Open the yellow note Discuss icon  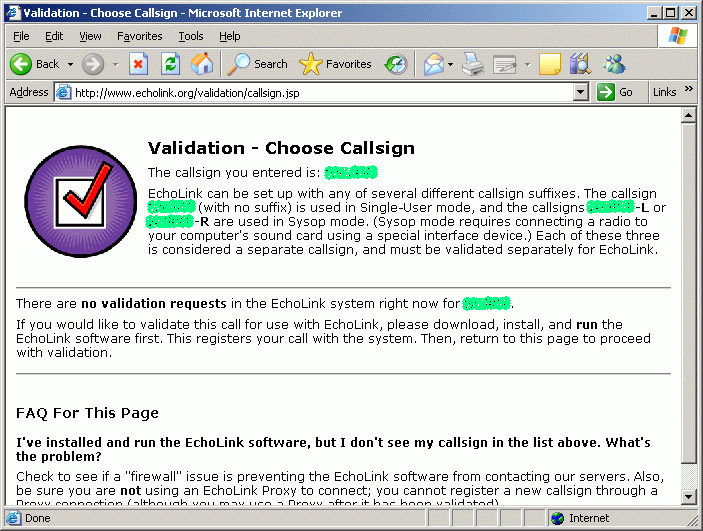550,64
